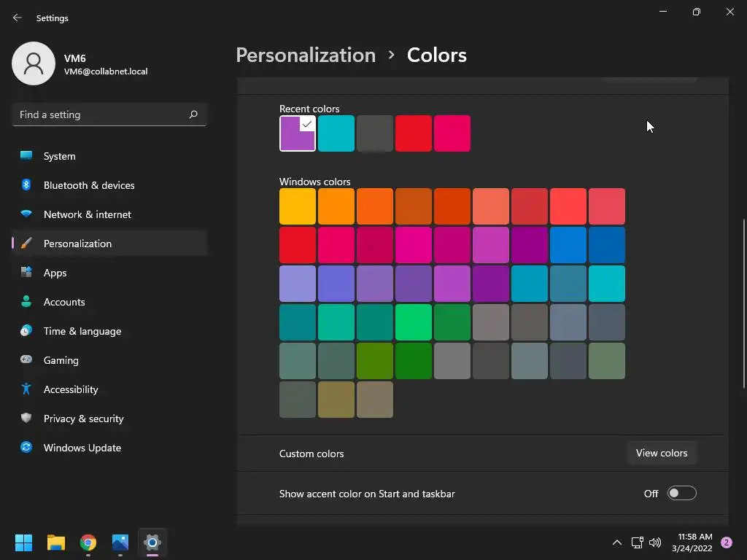Image resolution: width=747 pixels, height=560 pixels.
Task: Click View colors button
Action: 661,453
